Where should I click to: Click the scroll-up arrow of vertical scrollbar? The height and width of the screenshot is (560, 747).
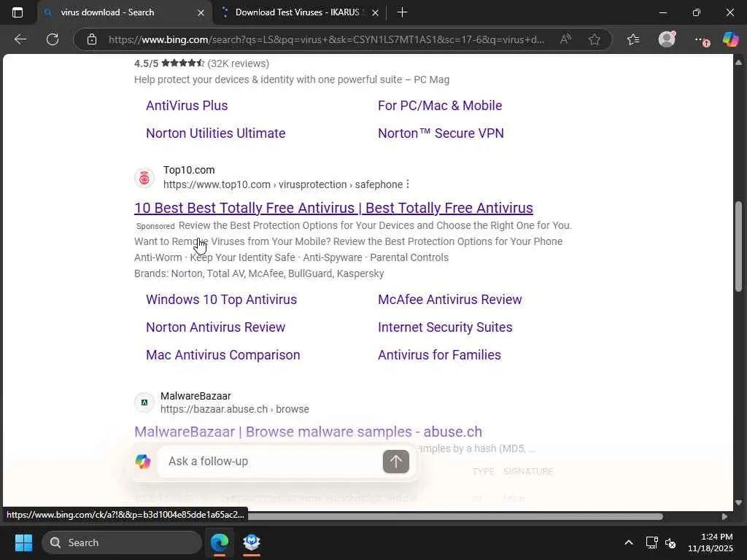(738, 63)
